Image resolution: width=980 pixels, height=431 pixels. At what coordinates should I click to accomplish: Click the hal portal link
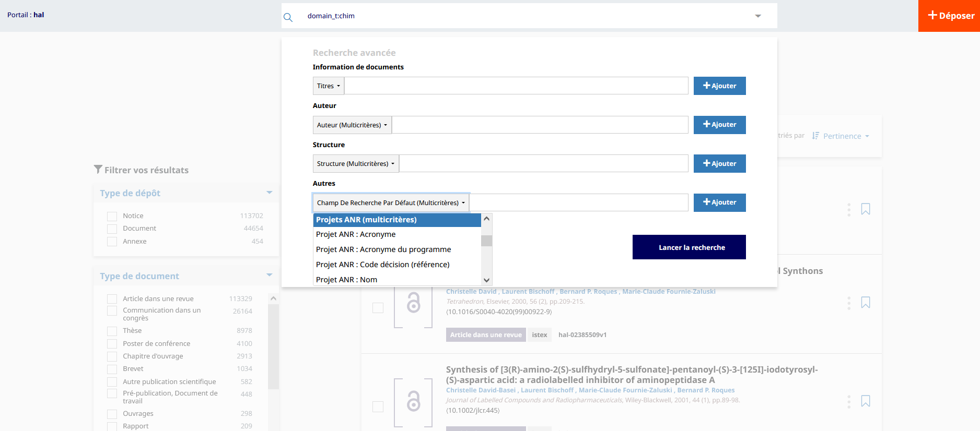point(39,15)
